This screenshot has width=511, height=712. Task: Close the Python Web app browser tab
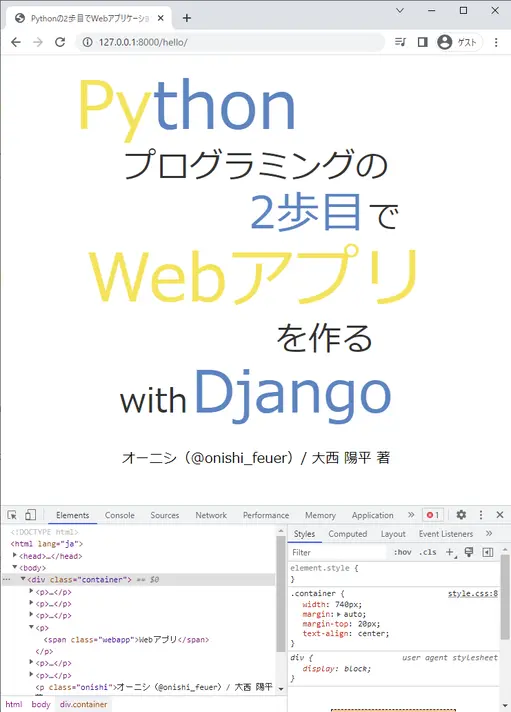160,18
